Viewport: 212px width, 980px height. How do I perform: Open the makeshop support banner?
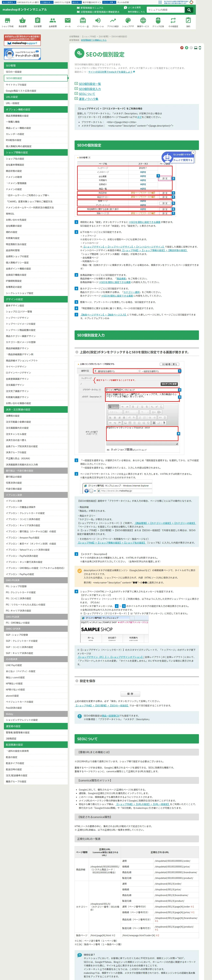click(x=22, y=40)
